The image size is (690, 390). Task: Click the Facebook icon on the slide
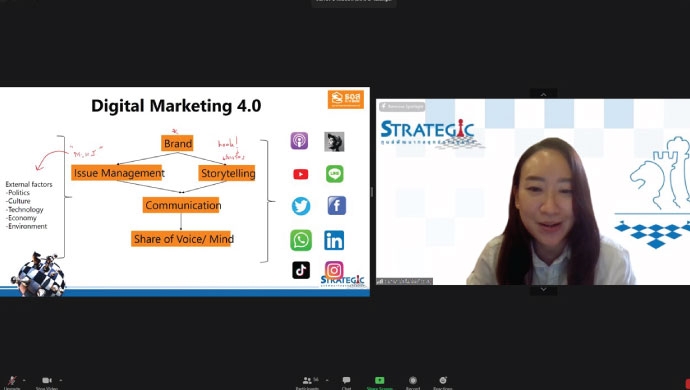(x=337, y=206)
